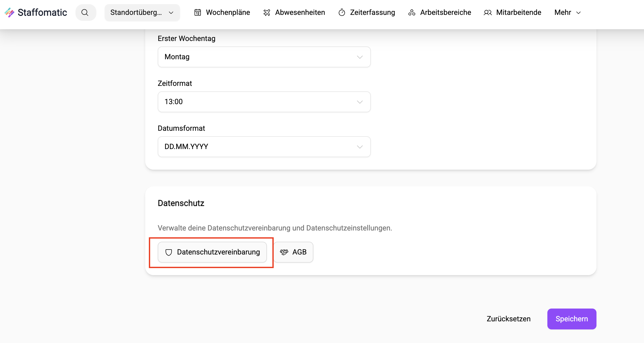The width and height of the screenshot is (644, 343).
Task: Click the Mitarbeitende people icon
Action: [x=488, y=13]
